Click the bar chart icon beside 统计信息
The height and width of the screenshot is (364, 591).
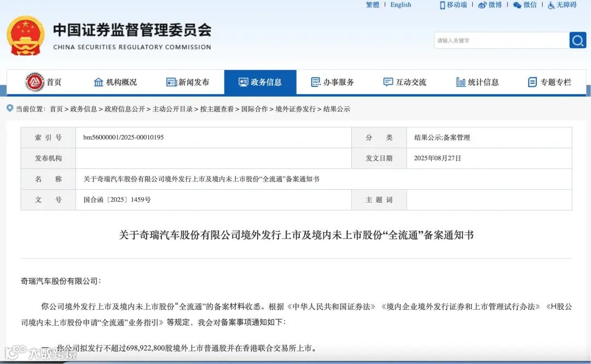click(x=461, y=82)
